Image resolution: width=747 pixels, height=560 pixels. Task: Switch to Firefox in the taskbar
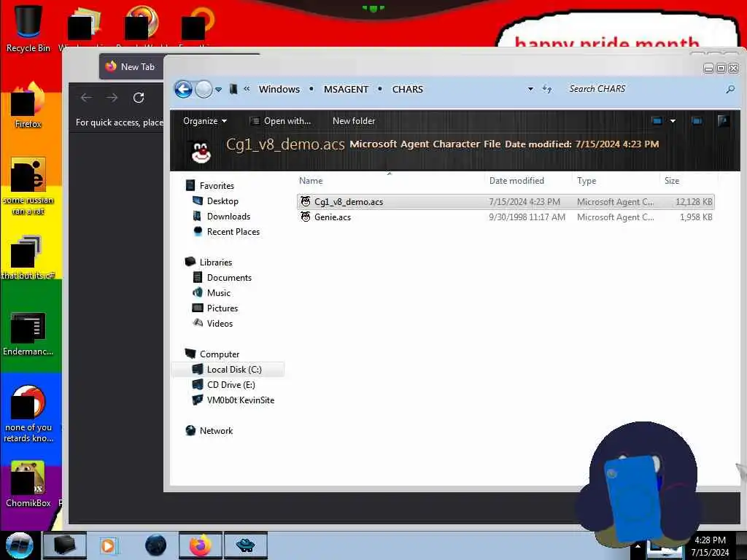click(201, 545)
